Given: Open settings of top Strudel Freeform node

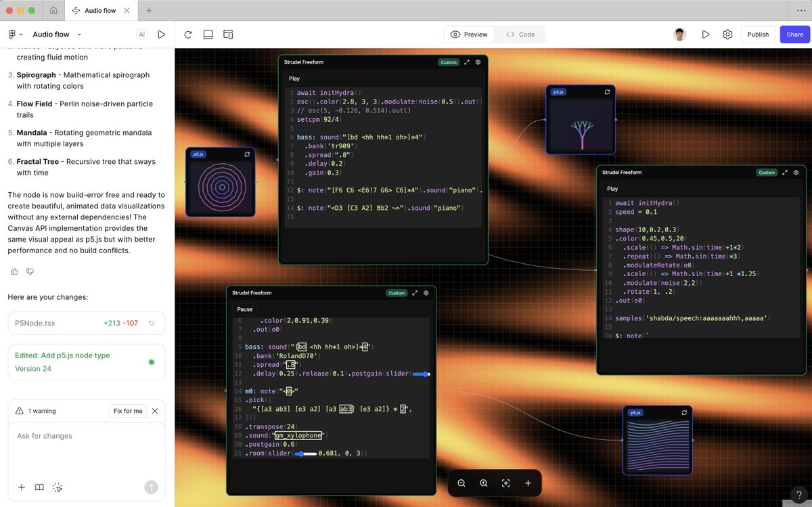Looking at the screenshot, I should 478,62.
